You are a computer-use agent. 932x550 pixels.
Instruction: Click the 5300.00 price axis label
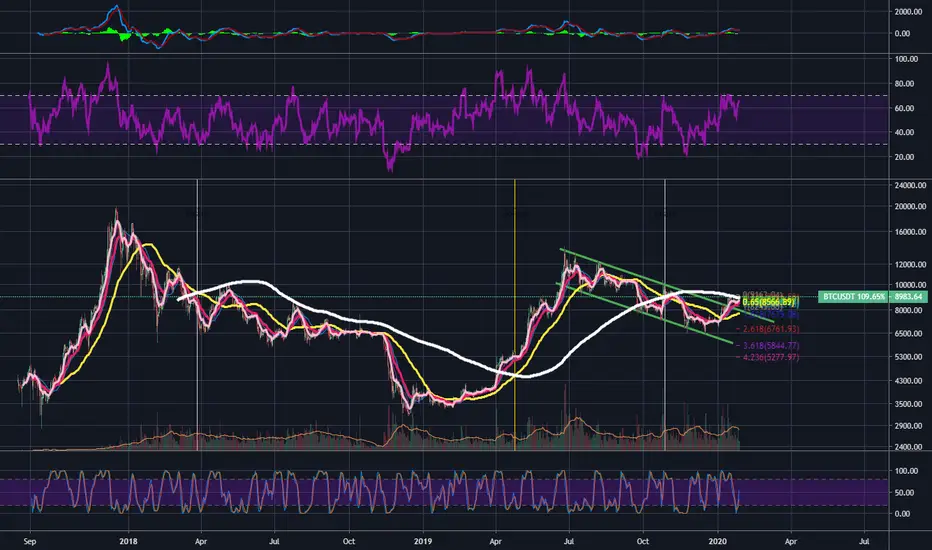(x=910, y=357)
